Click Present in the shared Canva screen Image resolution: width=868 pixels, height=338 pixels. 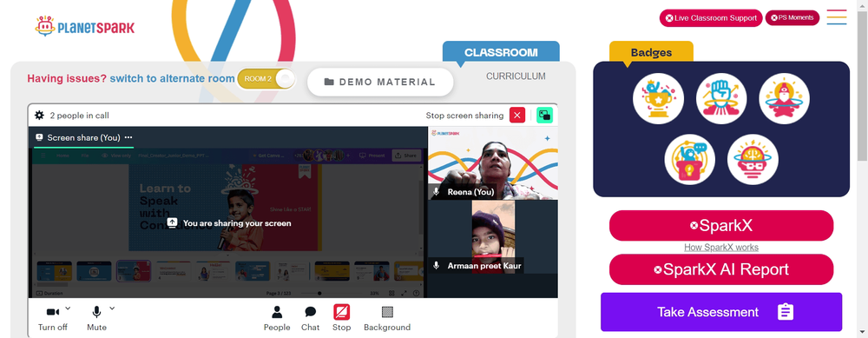pos(372,156)
